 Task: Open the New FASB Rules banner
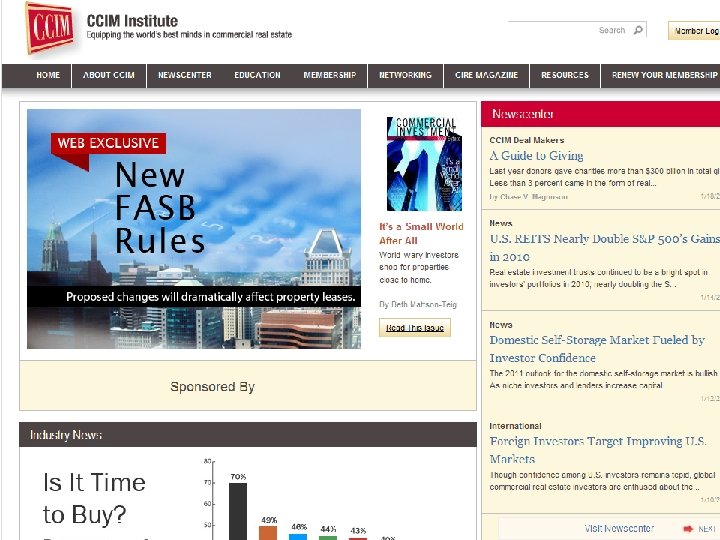tap(194, 229)
